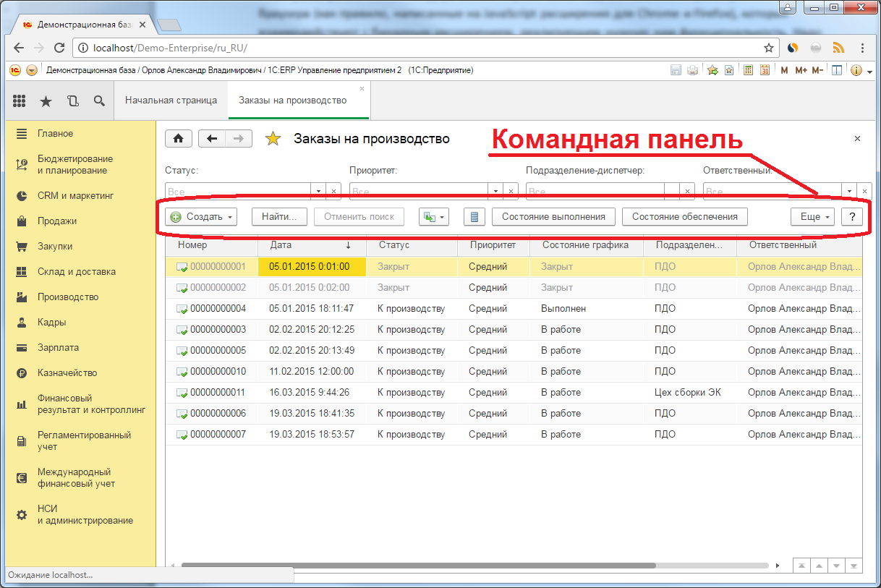Open the calendar icon in the top bar
Screen dimensions: 881x588
click(x=765, y=70)
